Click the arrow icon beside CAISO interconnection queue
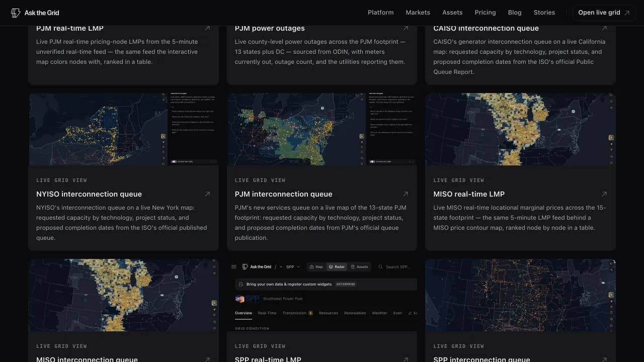 [x=604, y=28]
